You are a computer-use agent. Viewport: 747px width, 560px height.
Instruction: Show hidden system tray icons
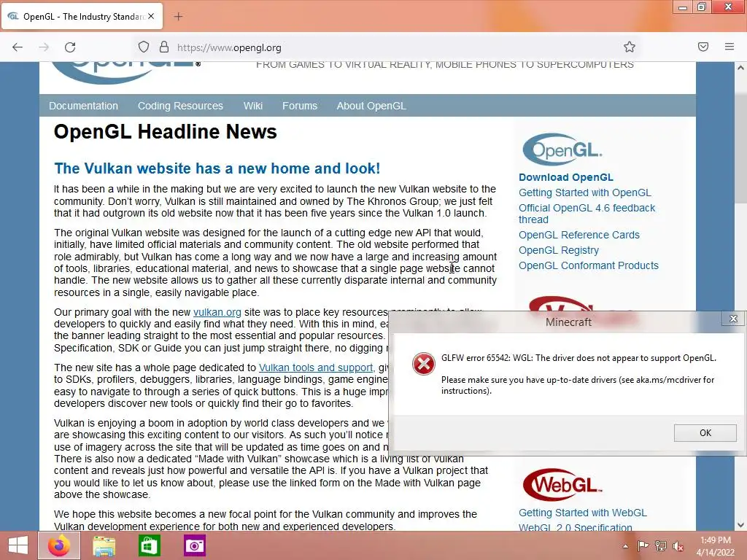(625, 546)
